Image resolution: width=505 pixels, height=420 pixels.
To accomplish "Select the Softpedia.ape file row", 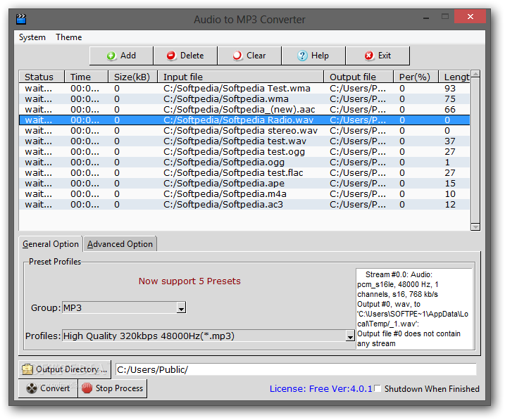I will pos(244,184).
